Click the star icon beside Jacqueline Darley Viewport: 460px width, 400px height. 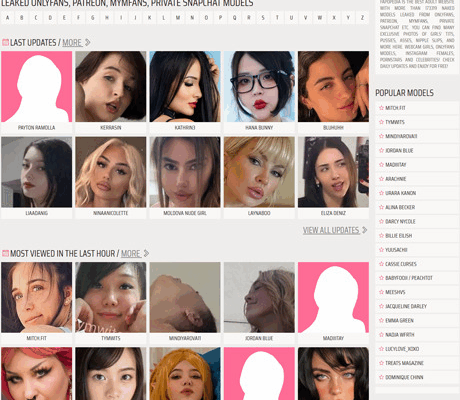click(x=381, y=306)
